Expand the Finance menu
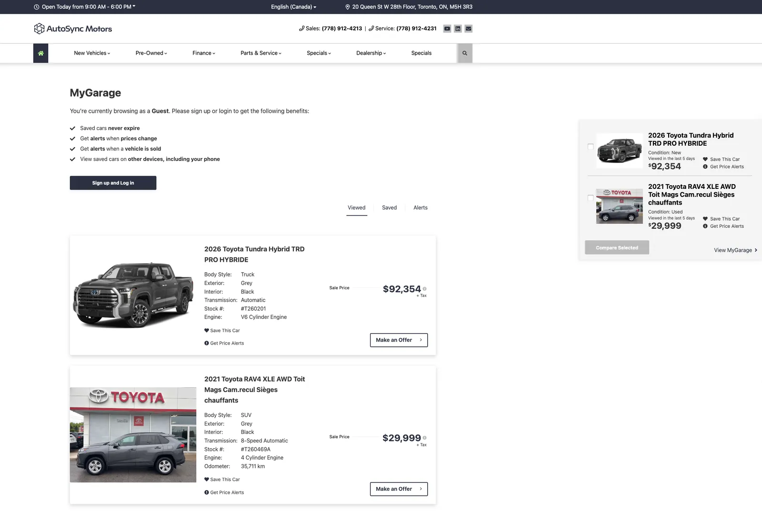 pyautogui.click(x=204, y=53)
